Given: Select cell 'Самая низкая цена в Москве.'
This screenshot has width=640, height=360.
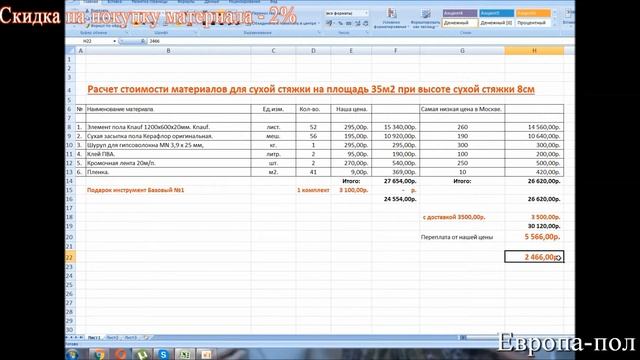Looking at the screenshot, I should [x=462, y=109].
